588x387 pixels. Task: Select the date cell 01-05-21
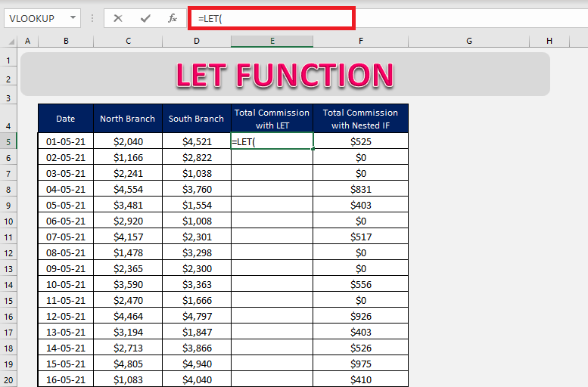(66, 141)
